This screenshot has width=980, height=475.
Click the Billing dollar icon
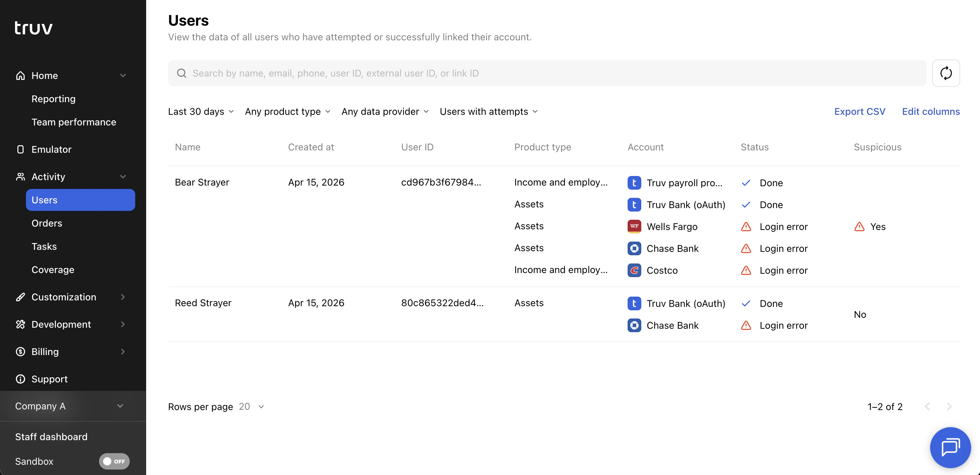[x=20, y=351]
